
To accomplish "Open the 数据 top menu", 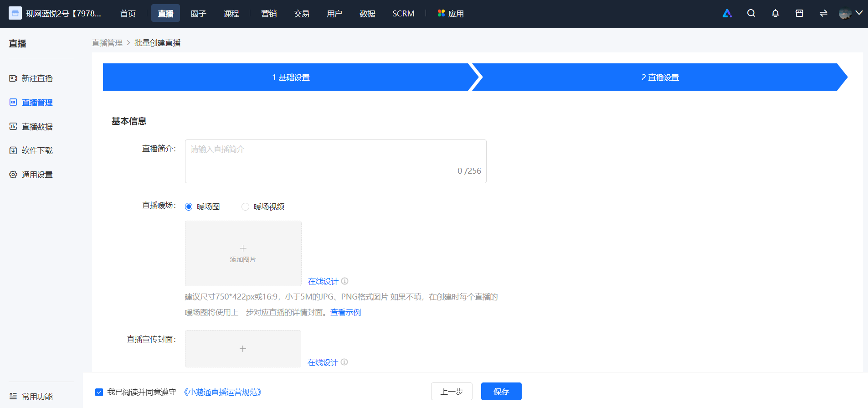I will click(x=367, y=14).
